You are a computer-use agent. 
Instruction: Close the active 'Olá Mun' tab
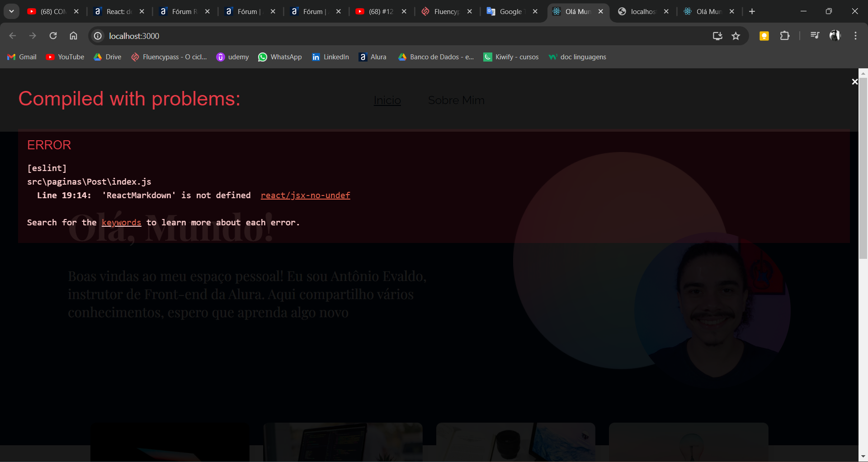click(x=601, y=11)
